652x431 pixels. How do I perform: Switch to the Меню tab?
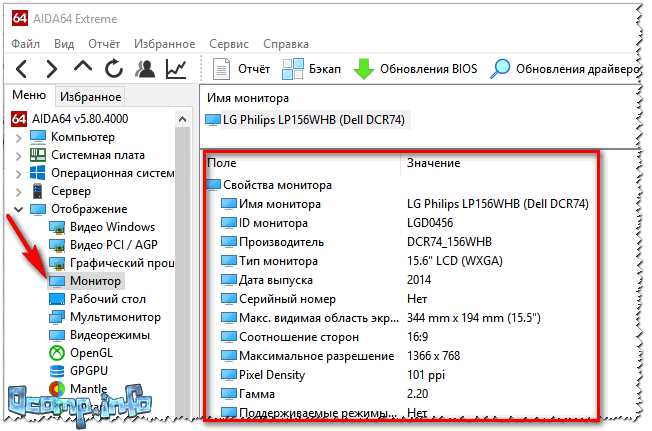tap(29, 95)
